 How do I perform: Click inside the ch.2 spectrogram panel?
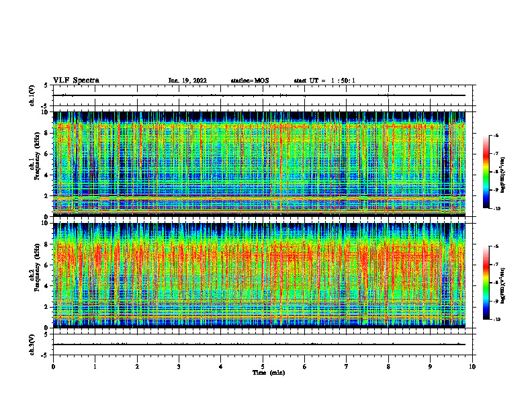pyautogui.click(x=259, y=275)
